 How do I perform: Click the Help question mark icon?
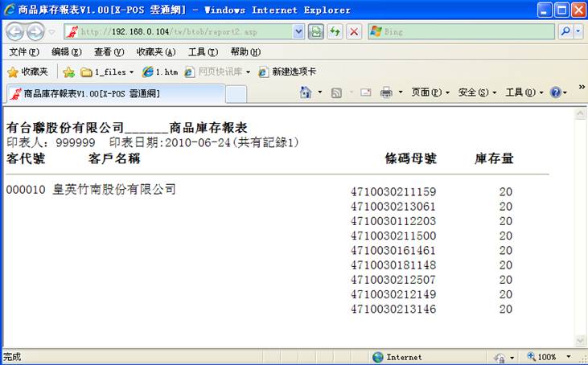tap(555, 92)
